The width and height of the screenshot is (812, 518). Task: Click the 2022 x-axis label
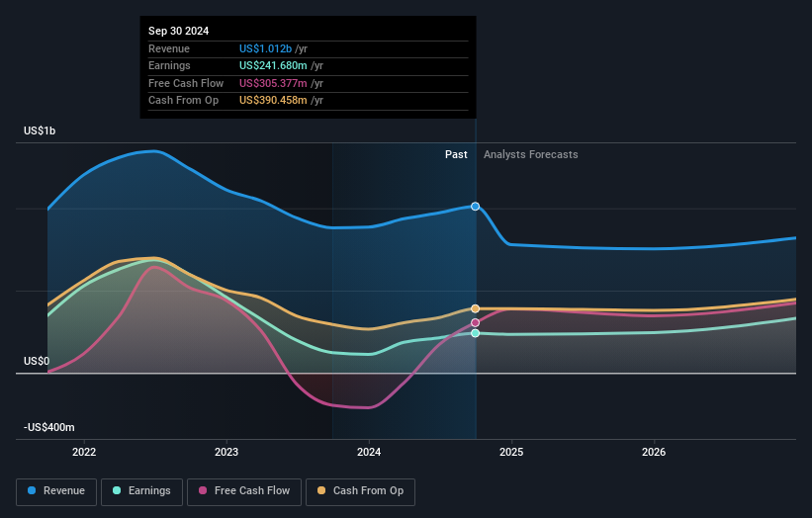pyautogui.click(x=84, y=452)
